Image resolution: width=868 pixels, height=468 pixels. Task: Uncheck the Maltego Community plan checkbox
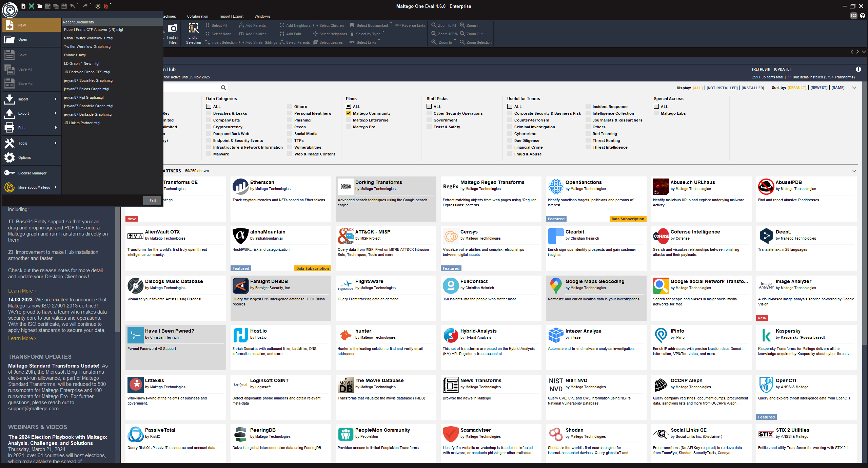[x=348, y=113]
